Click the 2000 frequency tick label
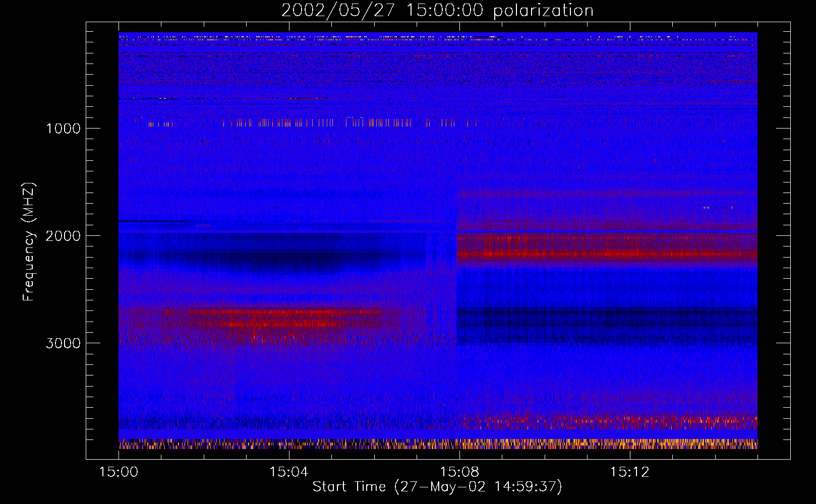 [x=63, y=235]
